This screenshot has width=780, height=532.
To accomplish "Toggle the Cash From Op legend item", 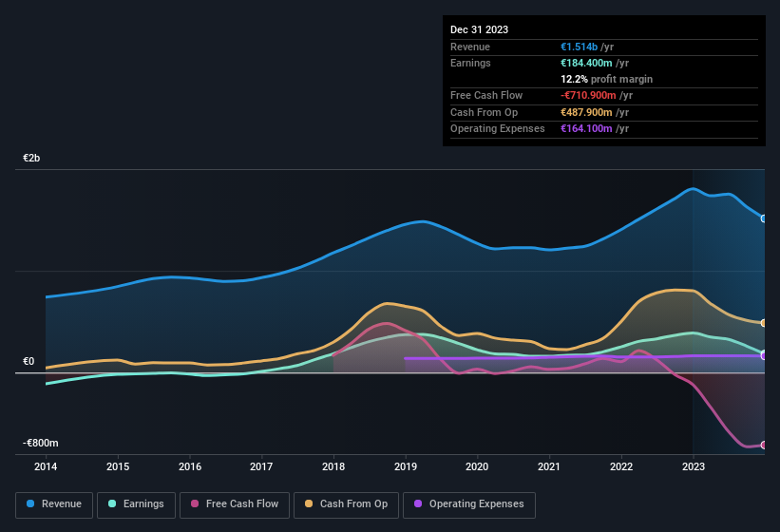I will pyautogui.click(x=346, y=504).
